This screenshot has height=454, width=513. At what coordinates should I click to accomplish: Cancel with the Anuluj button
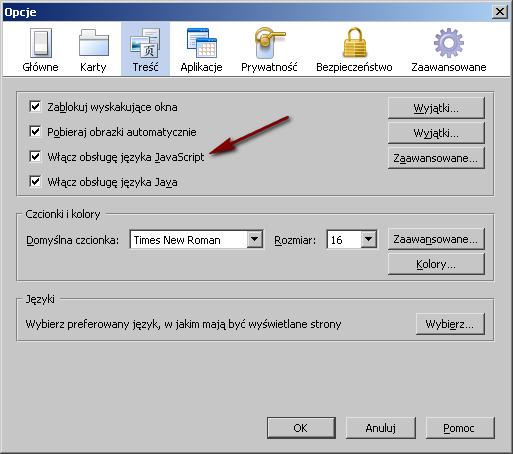tap(381, 428)
